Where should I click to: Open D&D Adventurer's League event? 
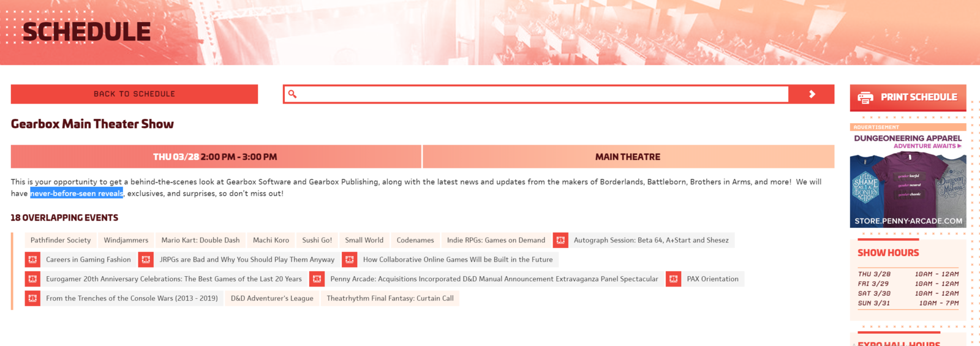[272, 298]
